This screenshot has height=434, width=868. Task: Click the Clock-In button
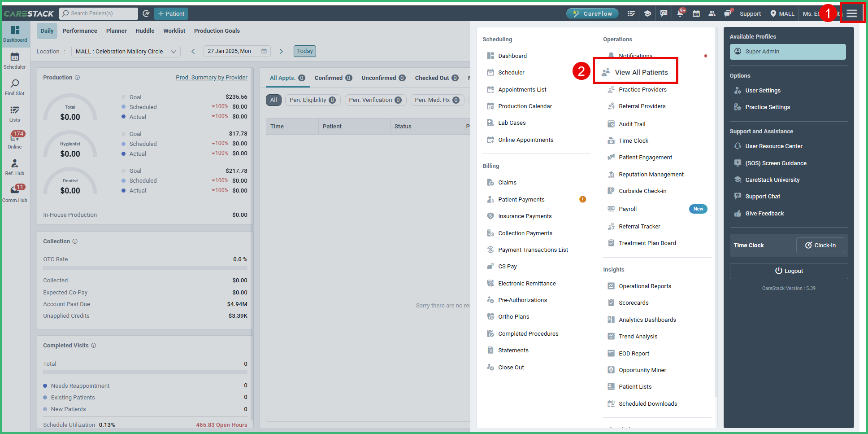pyautogui.click(x=820, y=245)
